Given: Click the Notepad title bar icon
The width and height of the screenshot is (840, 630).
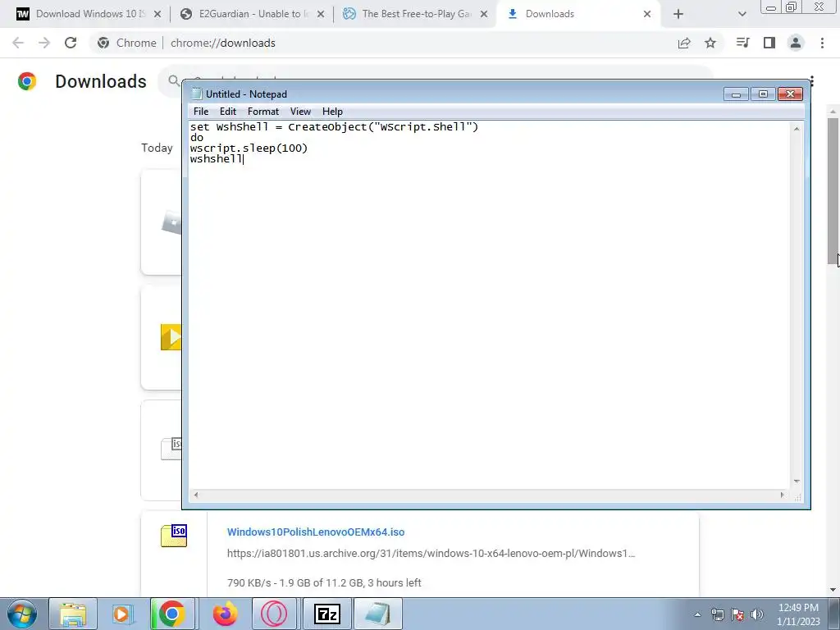Looking at the screenshot, I should [x=197, y=94].
